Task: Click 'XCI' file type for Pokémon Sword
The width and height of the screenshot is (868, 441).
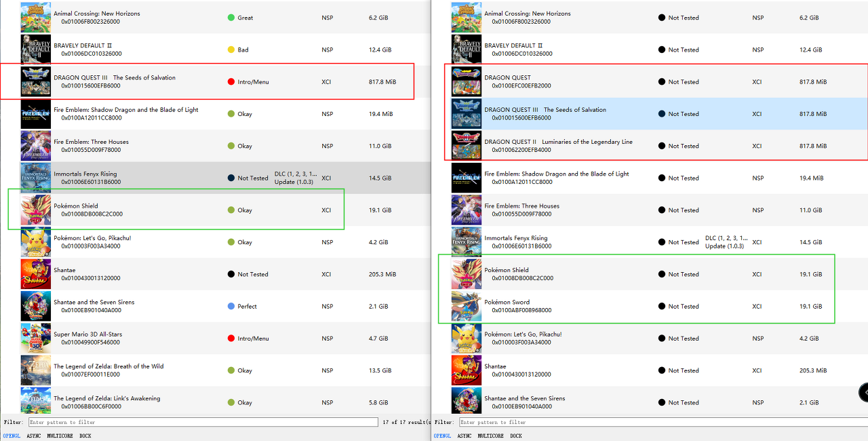Action: (x=757, y=307)
